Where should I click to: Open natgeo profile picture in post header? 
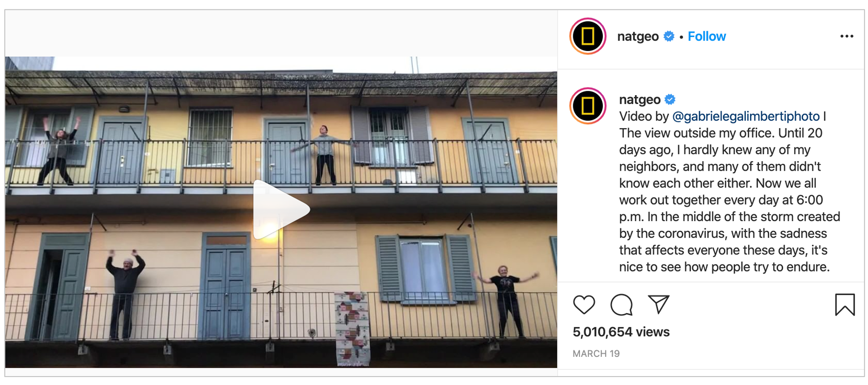[588, 36]
